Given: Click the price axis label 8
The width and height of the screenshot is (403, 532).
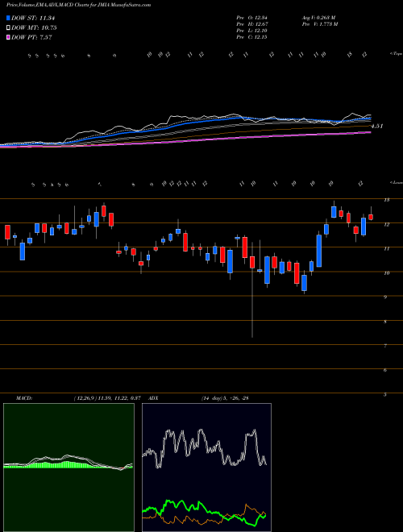Looking at the screenshot, I should [x=385, y=322].
